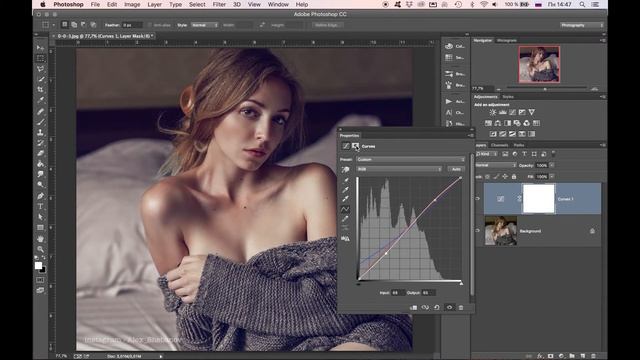Toggle Quick Mask mode
Image resolution: width=640 pixels, height=360 pixels.
point(40,280)
